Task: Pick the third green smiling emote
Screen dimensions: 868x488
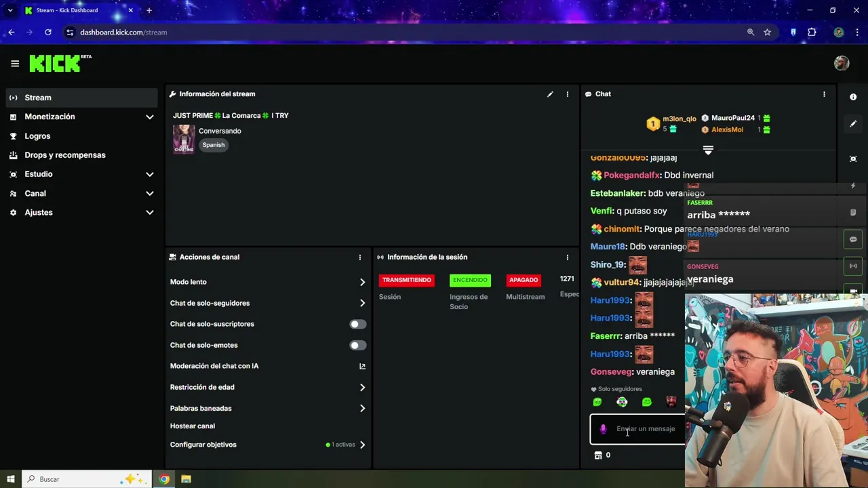Action: 647,402
